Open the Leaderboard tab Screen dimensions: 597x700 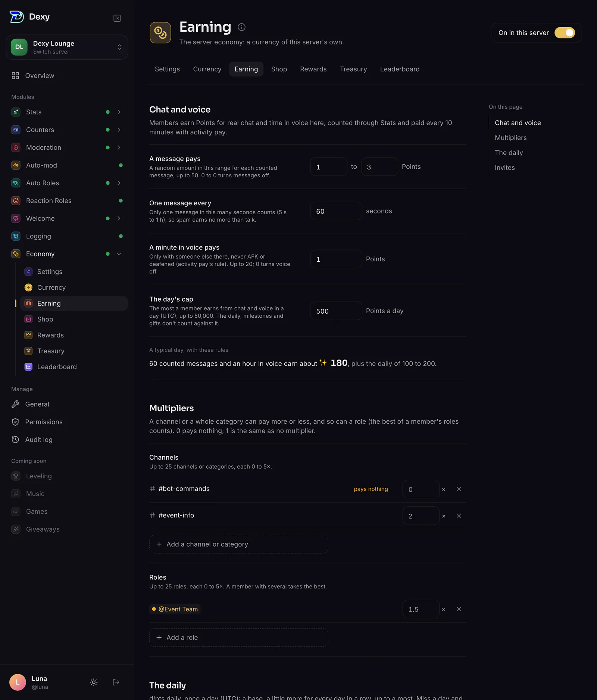click(x=400, y=69)
